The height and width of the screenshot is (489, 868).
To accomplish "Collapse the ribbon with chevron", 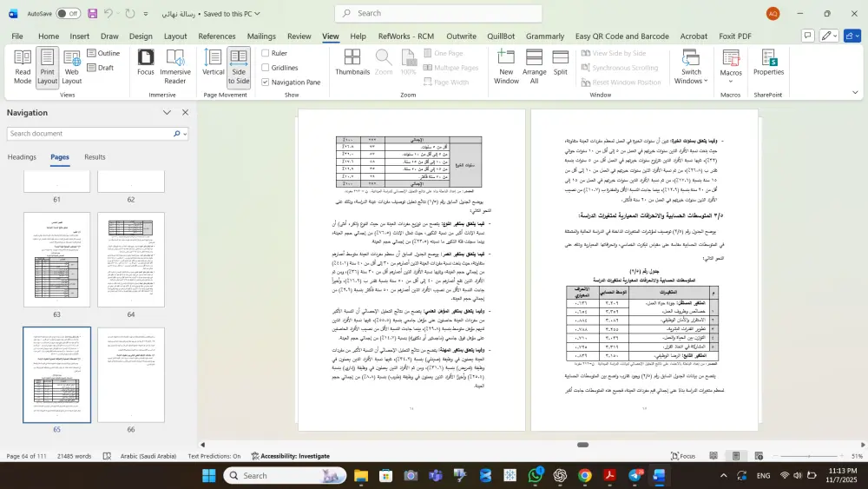I will (x=855, y=92).
